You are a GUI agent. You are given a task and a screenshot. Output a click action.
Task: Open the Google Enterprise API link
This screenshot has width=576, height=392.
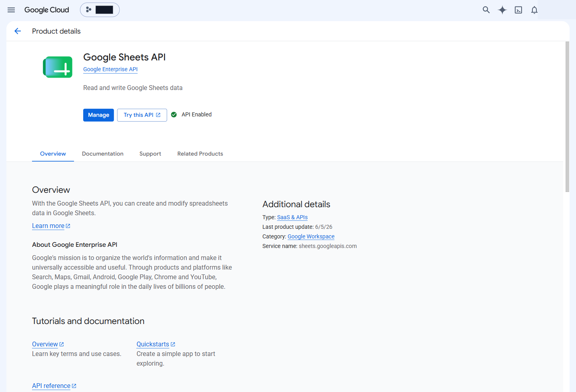110,69
